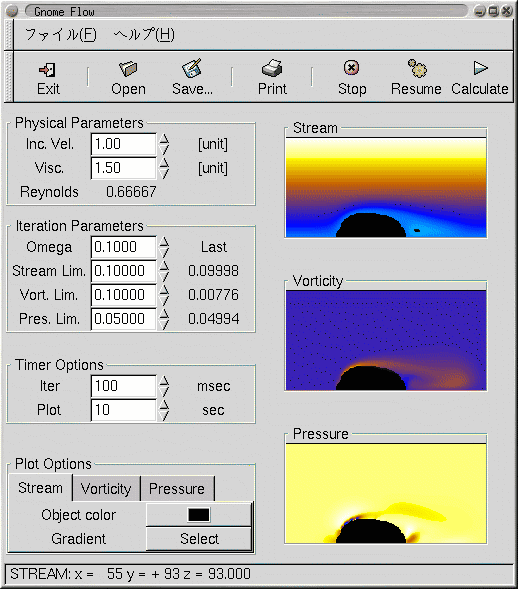Increase Inc. Vel. with its up arrow
This screenshot has width=518, height=589.
click(164, 140)
